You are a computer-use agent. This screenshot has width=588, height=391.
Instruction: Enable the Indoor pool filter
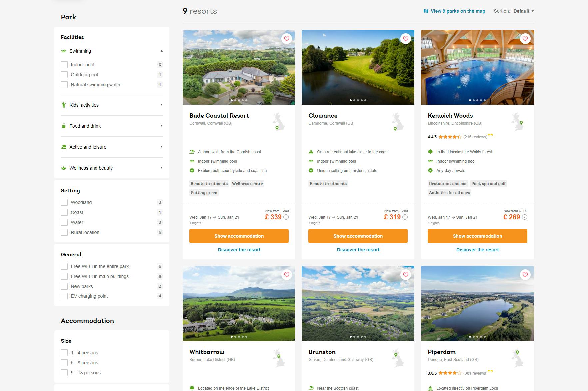(64, 65)
